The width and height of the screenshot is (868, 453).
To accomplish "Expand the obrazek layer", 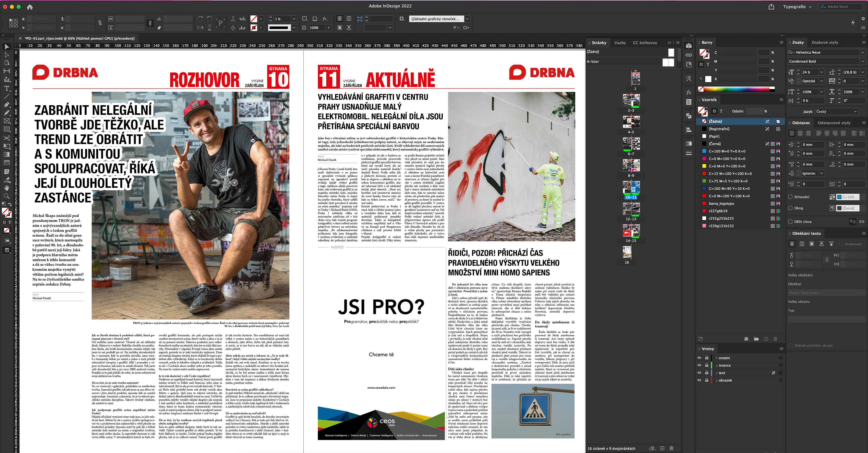I will coord(716,380).
